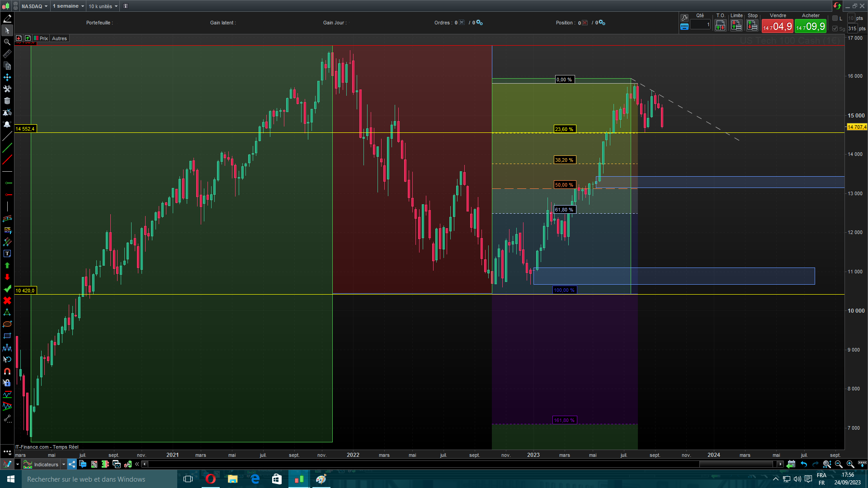Click the red cross delete icon
The width and height of the screenshot is (868, 488).
tap(7, 300)
